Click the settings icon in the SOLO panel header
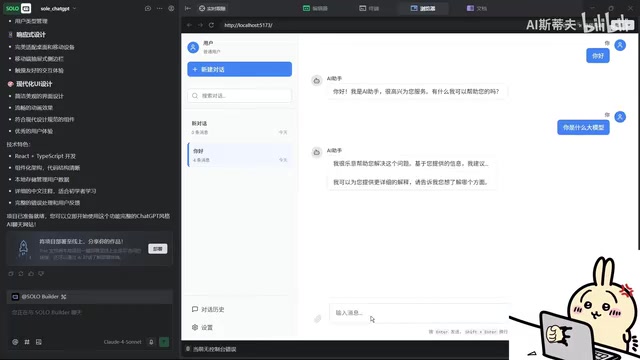 [171, 8]
